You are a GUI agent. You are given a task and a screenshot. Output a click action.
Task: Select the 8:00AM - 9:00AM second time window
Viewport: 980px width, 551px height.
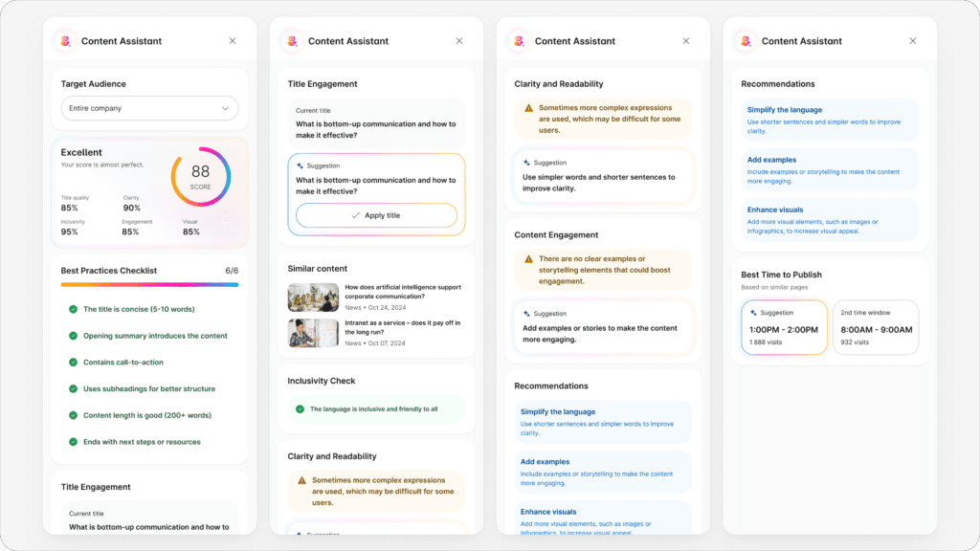point(875,328)
